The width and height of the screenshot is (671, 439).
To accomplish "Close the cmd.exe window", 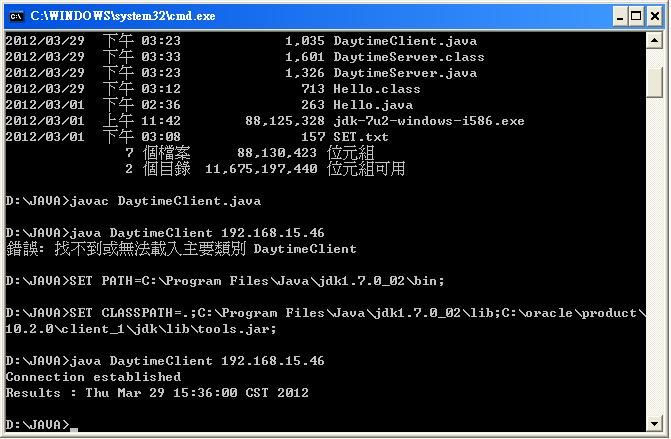I will point(655,17).
